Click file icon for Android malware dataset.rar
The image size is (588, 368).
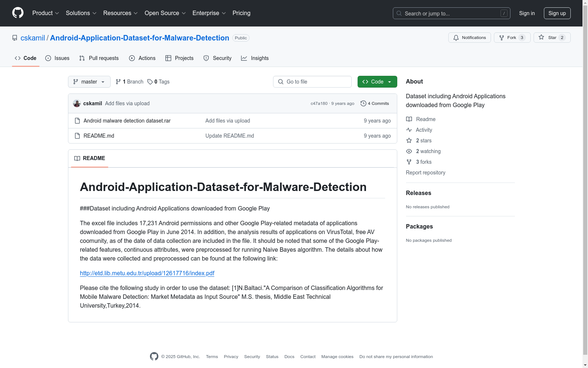pos(77,121)
